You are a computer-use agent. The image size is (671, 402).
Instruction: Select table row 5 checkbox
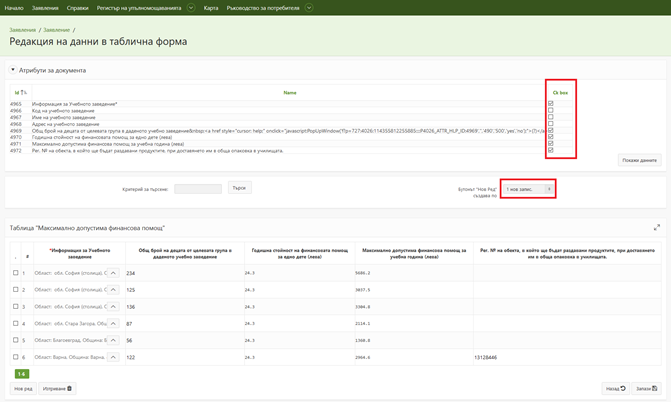coord(16,340)
